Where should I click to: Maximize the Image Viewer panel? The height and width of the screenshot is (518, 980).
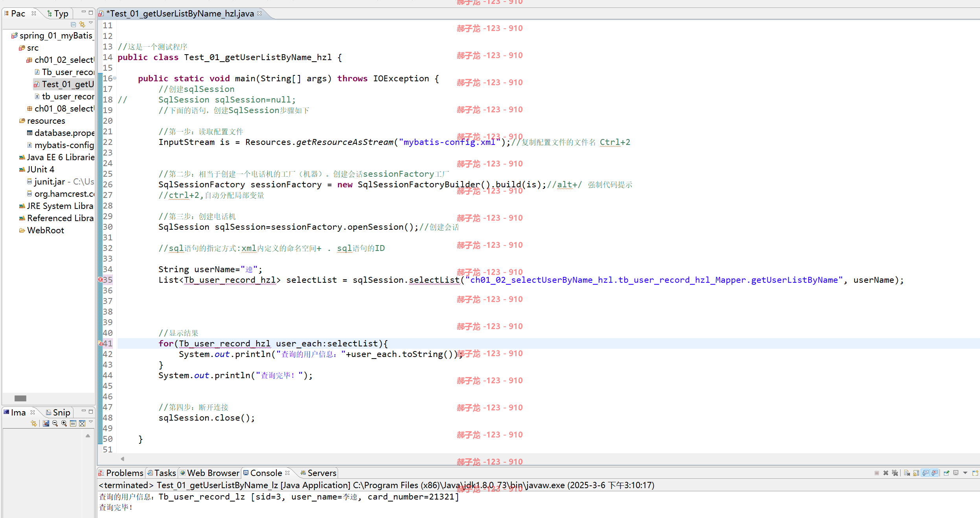point(91,412)
